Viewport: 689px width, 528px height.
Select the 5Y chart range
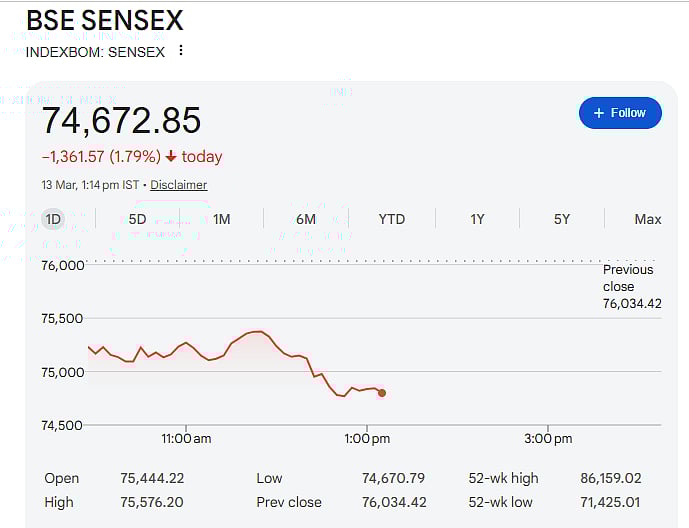[562, 219]
